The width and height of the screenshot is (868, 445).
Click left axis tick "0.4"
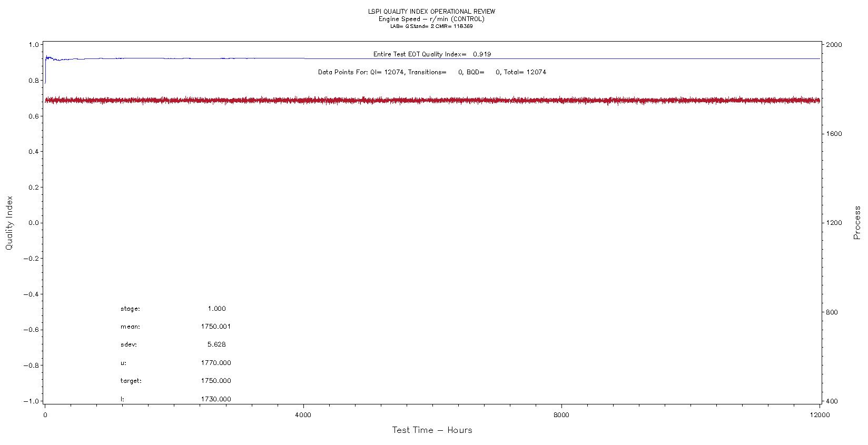click(34, 152)
